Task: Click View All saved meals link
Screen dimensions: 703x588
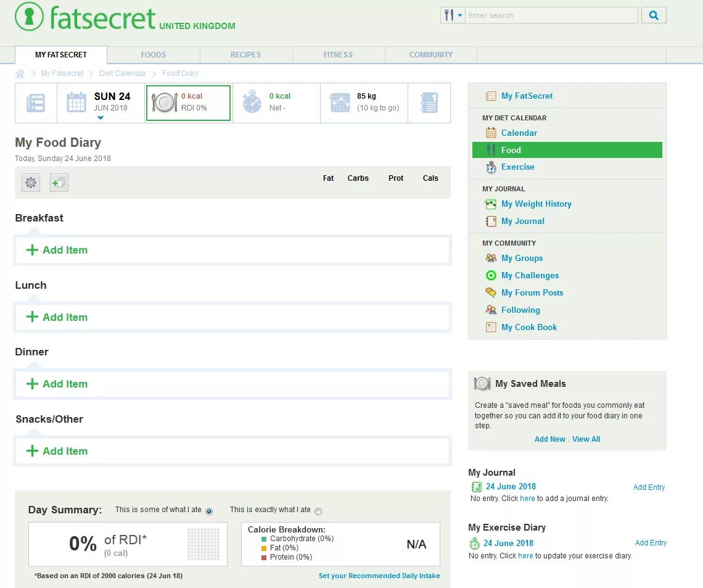Action: coord(586,439)
